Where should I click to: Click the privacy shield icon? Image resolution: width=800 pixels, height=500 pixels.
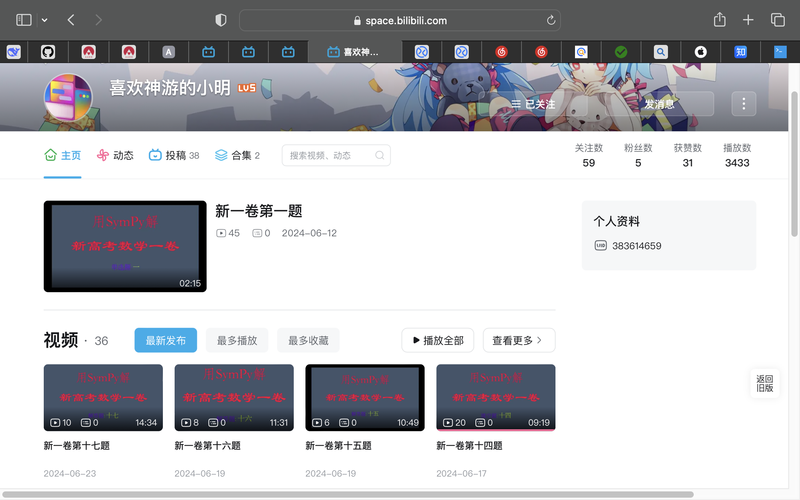[221, 20]
